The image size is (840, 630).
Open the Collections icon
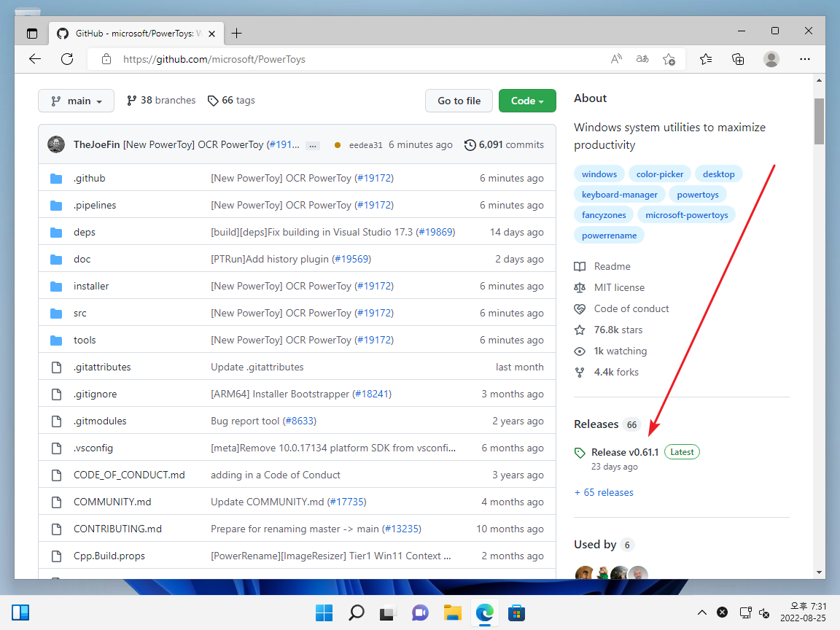(x=738, y=59)
